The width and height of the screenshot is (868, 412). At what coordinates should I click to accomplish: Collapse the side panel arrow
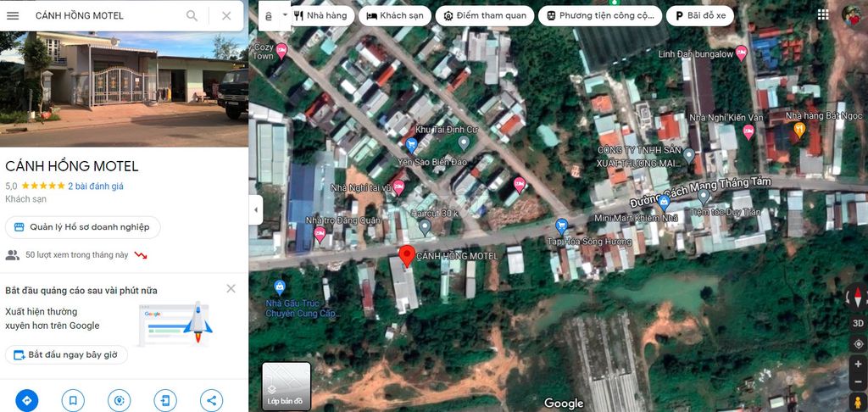[255, 210]
